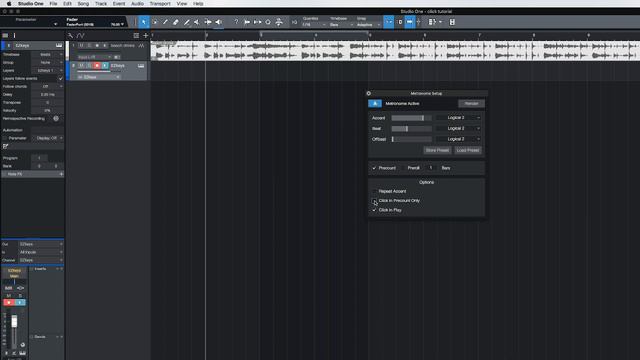Image resolution: width=640 pixels, height=360 pixels.
Task: Click the wrench track options icon
Action: (x=70, y=36)
